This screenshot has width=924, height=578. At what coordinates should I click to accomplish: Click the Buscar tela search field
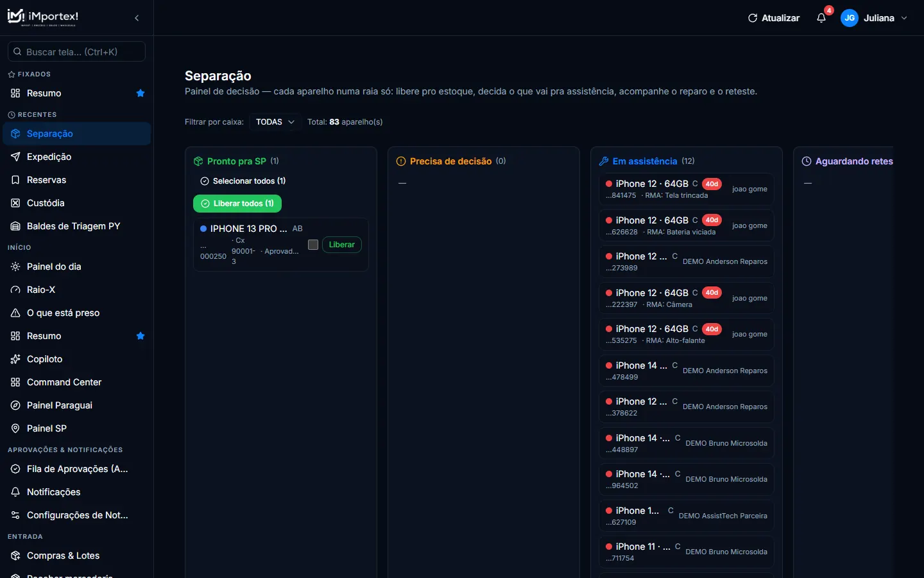(x=76, y=52)
